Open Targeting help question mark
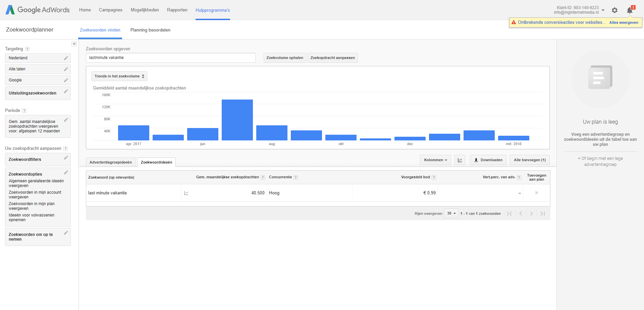This screenshot has width=644, height=310. tap(28, 49)
